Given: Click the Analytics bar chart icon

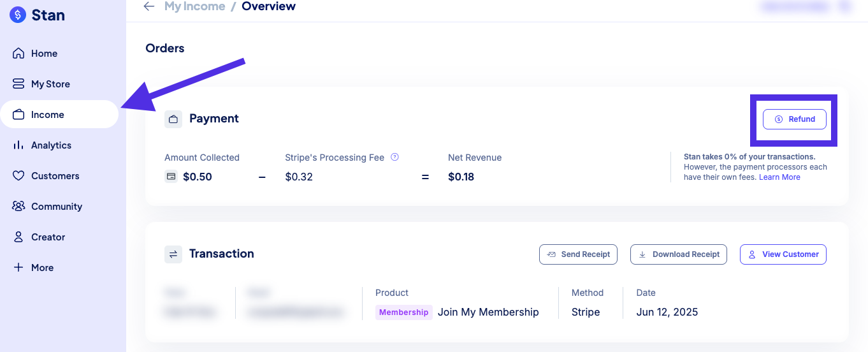Looking at the screenshot, I should tap(18, 145).
